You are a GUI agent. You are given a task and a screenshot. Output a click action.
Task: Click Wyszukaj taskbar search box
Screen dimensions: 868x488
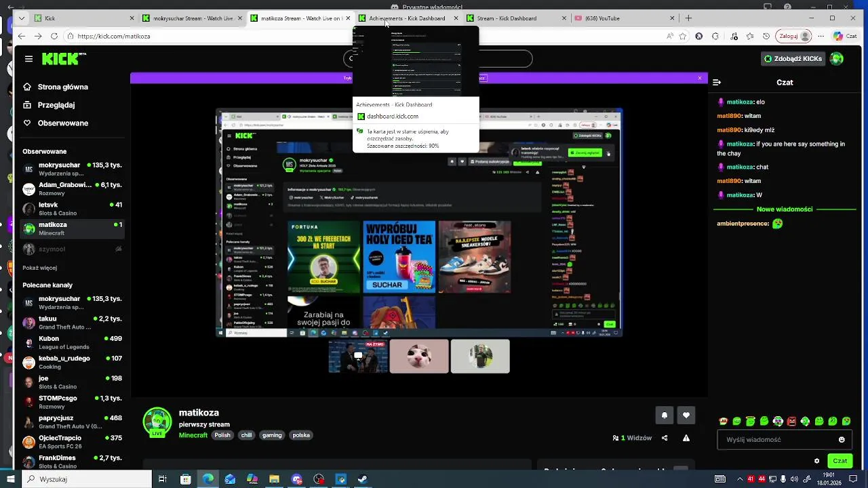(87, 479)
